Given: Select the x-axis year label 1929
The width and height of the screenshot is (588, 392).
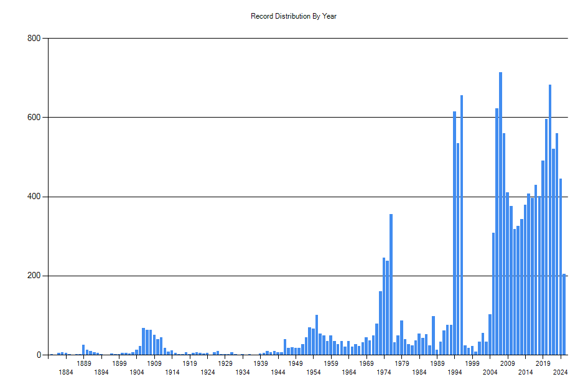Looking at the screenshot, I should 225,363.
